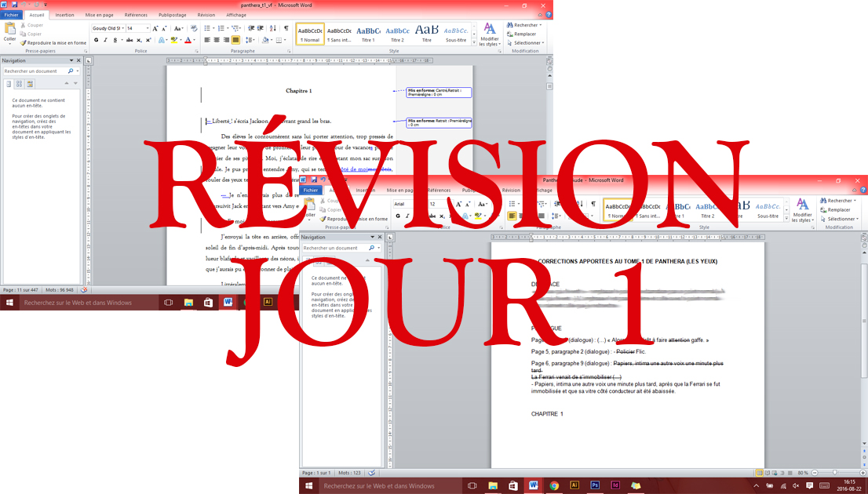Click Modifier les styles in panthera_t1_vf window

(x=490, y=35)
